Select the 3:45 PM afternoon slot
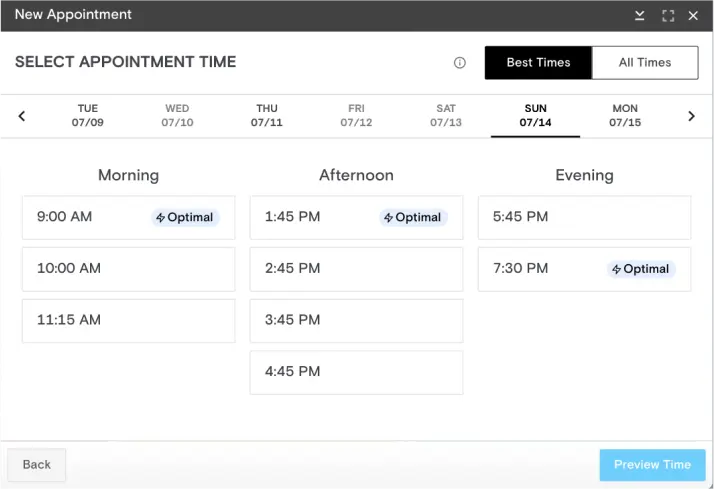Image resolution: width=714 pixels, height=489 pixels. (x=356, y=321)
